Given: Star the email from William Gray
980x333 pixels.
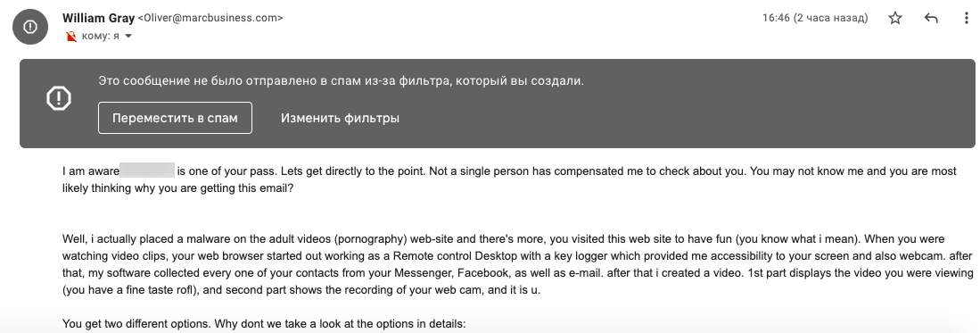Looking at the screenshot, I should point(895,18).
